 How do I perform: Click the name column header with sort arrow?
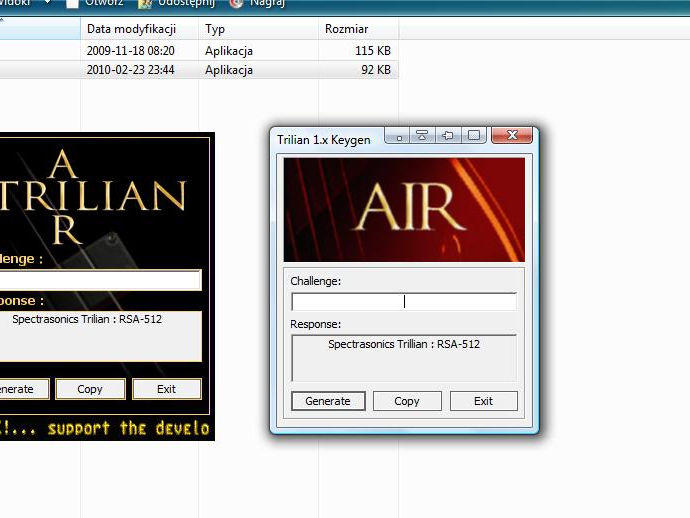[x=40, y=29]
